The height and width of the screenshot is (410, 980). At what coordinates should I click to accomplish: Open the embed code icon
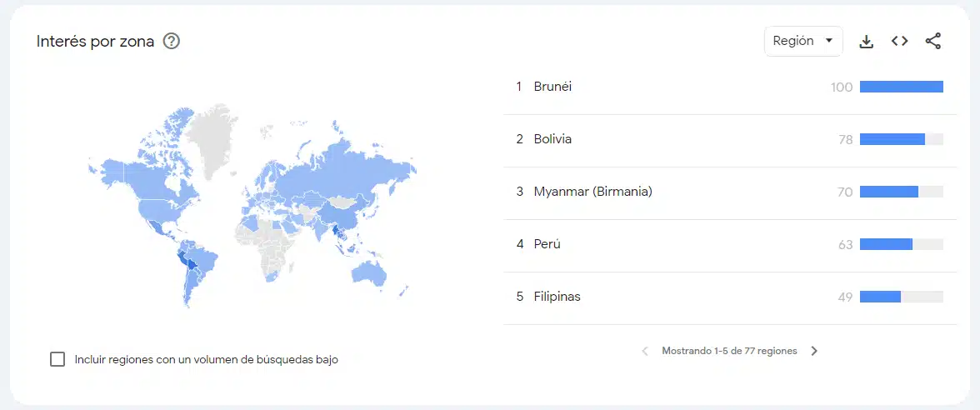pyautogui.click(x=899, y=41)
